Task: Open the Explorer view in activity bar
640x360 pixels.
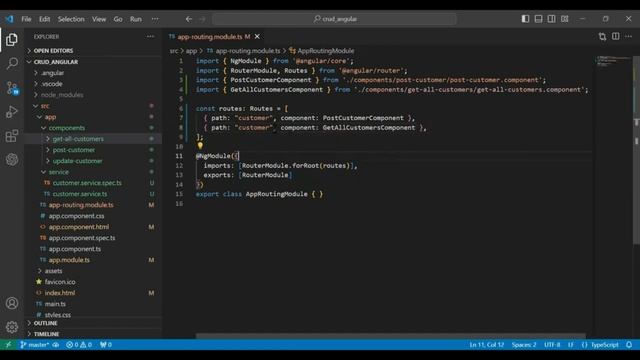Action: 12,40
